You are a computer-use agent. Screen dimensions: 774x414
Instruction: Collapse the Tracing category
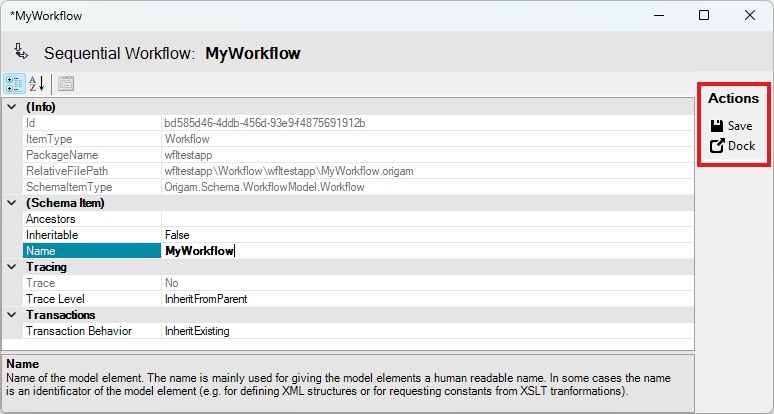coord(12,267)
